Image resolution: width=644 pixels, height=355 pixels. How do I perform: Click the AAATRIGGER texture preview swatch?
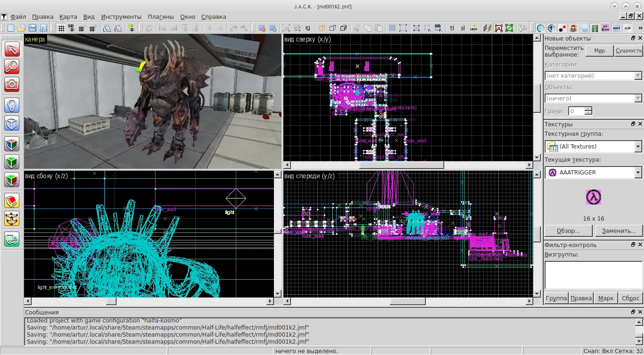point(594,197)
